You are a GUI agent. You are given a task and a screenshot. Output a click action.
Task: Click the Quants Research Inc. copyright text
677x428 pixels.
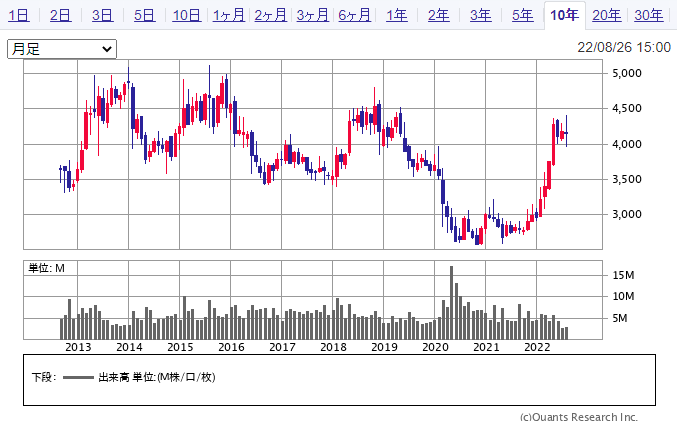coord(579,417)
